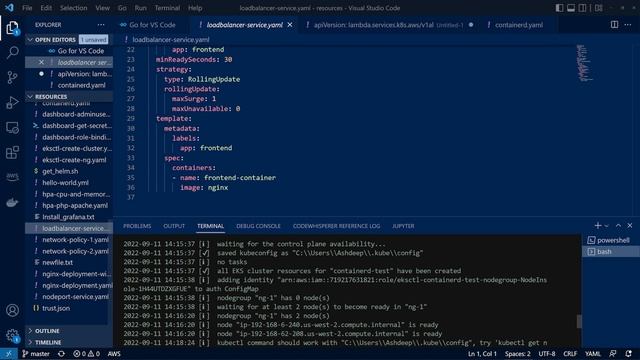Toggle bottom panel layout
The width and height of the screenshot is (640, 360).
[571, 8]
